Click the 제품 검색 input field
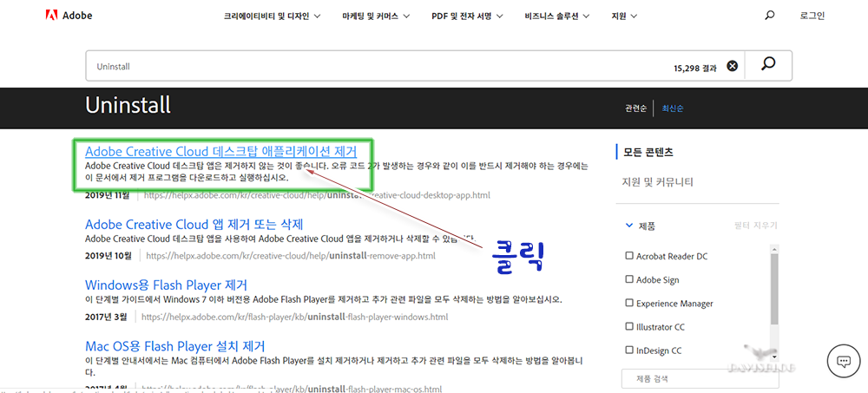The width and height of the screenshot is (868, 393). (700, 379)
